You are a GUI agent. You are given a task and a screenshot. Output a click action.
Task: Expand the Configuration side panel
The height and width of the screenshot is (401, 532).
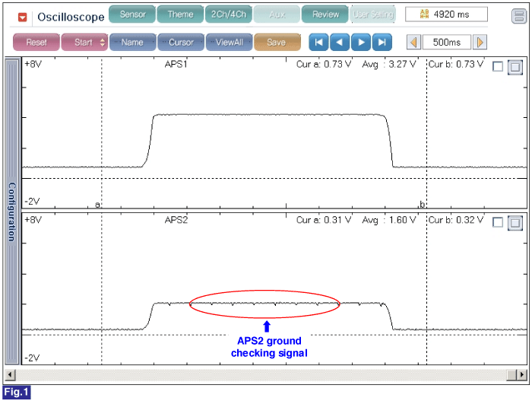(12, 212)
